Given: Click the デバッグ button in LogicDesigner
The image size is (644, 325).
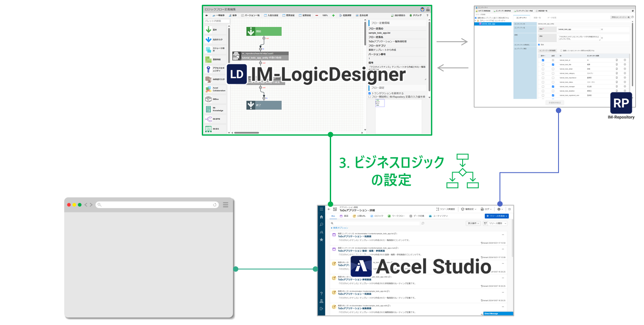Looking at the screenshot, I should [415, 15].
